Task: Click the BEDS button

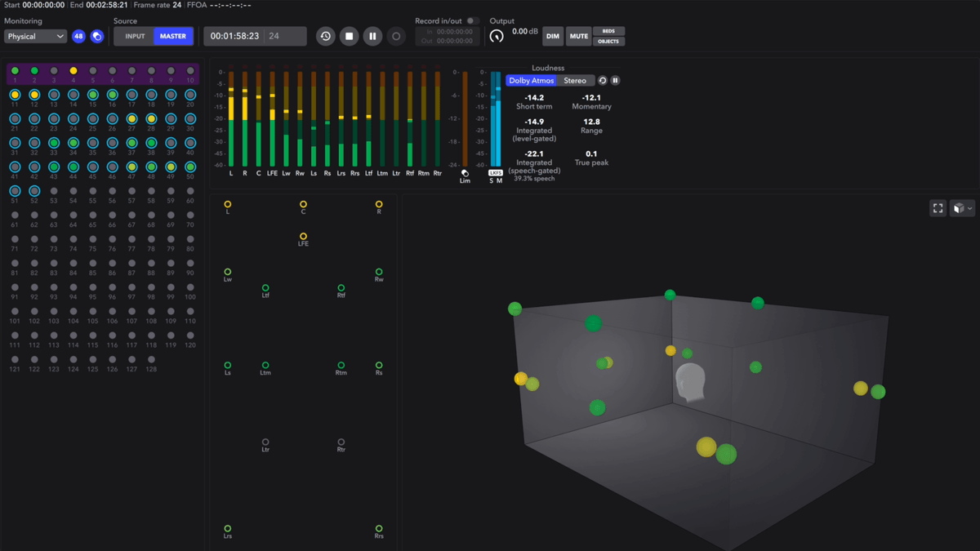Action: pos(608,31)
